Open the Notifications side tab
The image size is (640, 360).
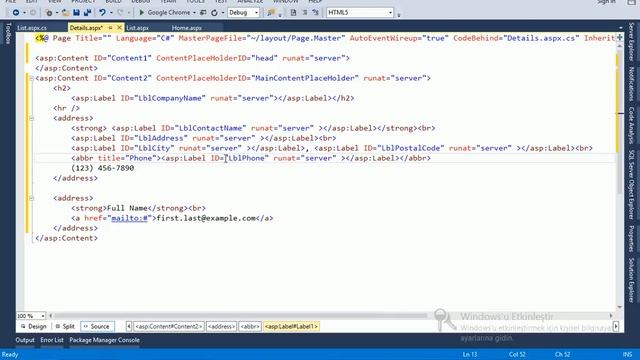click(x=631, y=84)
